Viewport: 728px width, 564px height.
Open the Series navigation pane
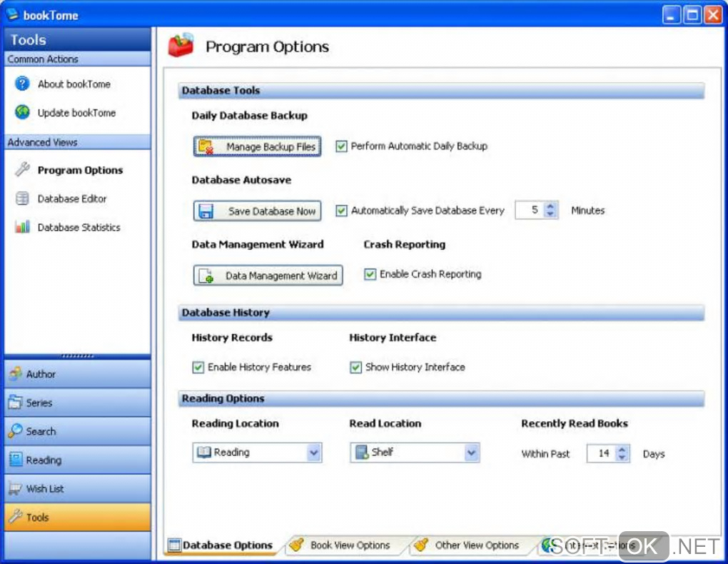(77, 403)
